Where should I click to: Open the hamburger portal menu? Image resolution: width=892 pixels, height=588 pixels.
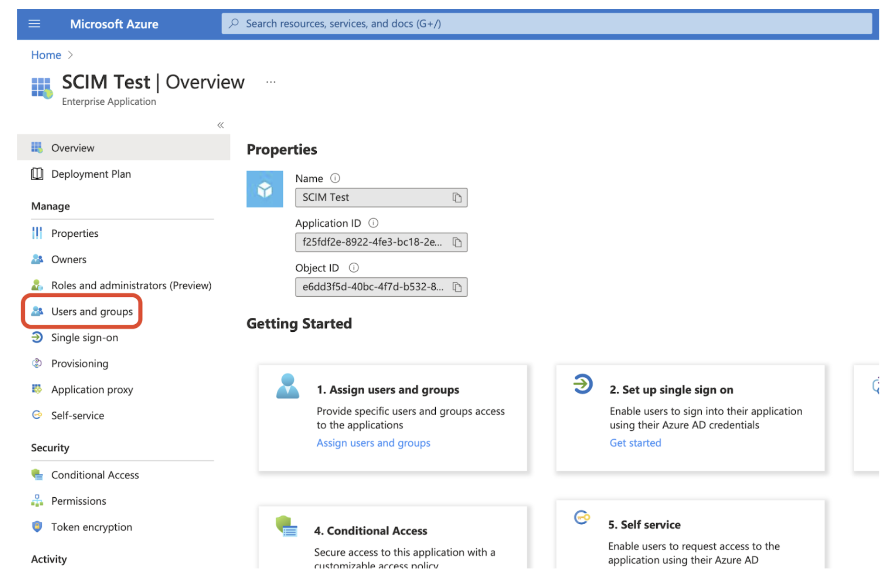click(x=34, y=24)
